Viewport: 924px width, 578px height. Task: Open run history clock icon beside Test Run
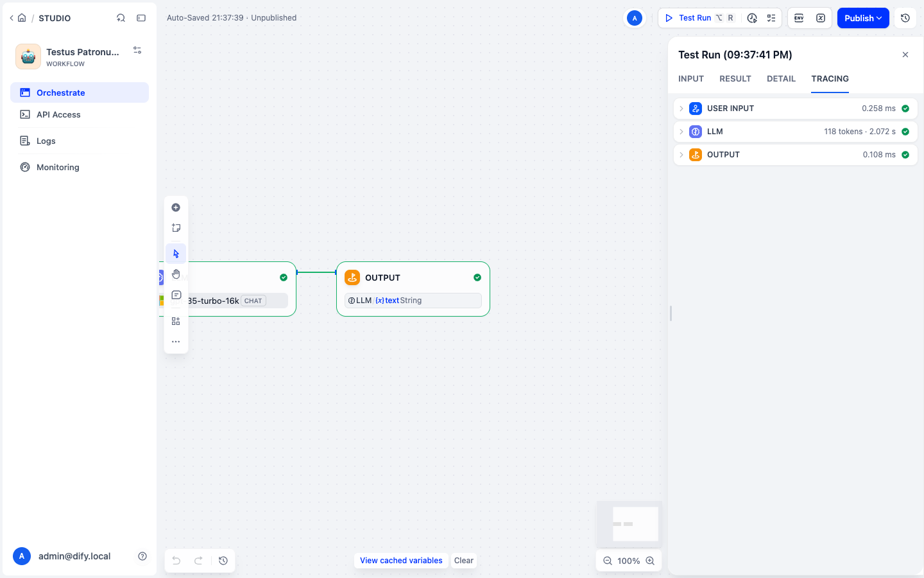[x=752, y=18]
